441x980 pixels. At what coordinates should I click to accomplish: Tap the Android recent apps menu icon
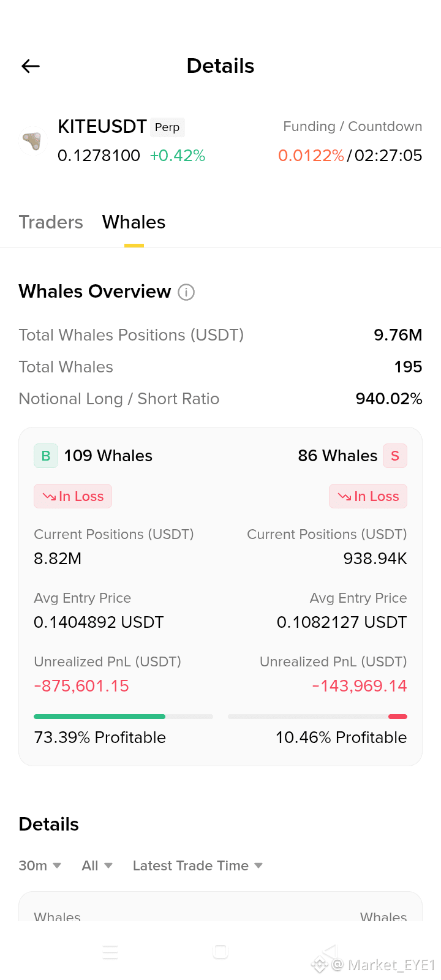[110, 952]
